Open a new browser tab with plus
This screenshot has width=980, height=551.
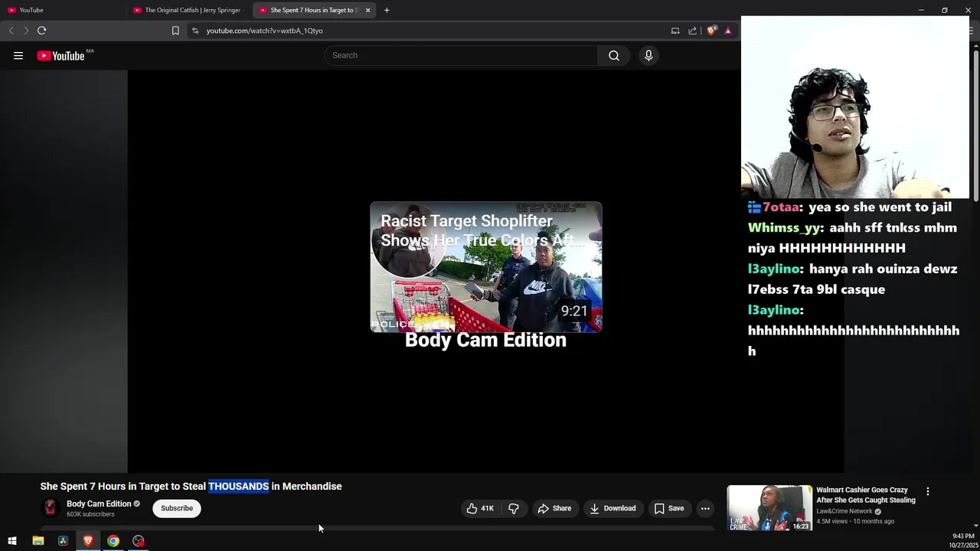[x=387, y=10]
